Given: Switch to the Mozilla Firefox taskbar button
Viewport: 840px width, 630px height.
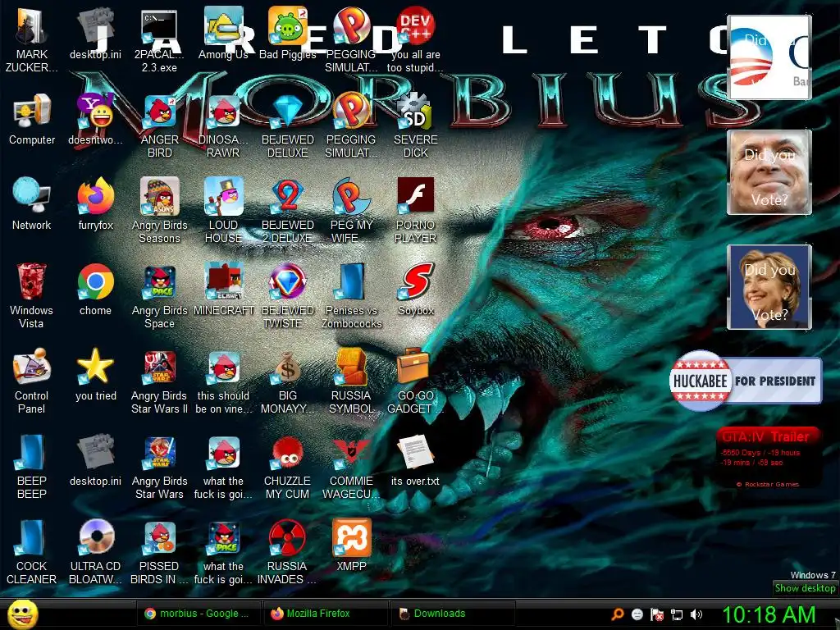Looking at the screenshot, I should (x=325, y=614).
